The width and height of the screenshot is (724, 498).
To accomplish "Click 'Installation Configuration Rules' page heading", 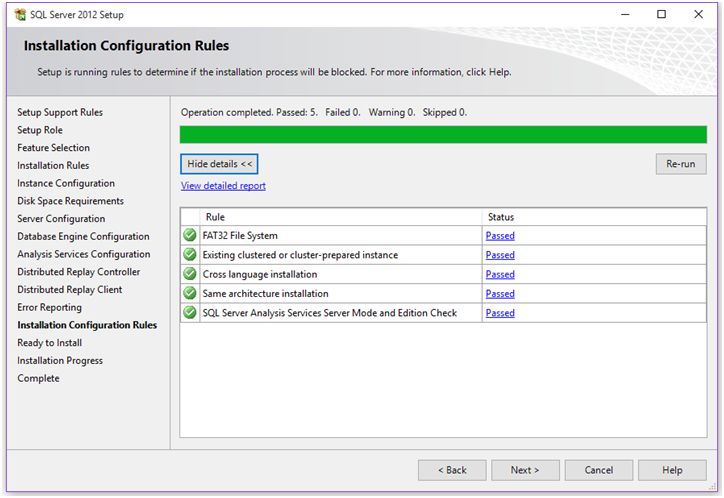I will 127,46.
